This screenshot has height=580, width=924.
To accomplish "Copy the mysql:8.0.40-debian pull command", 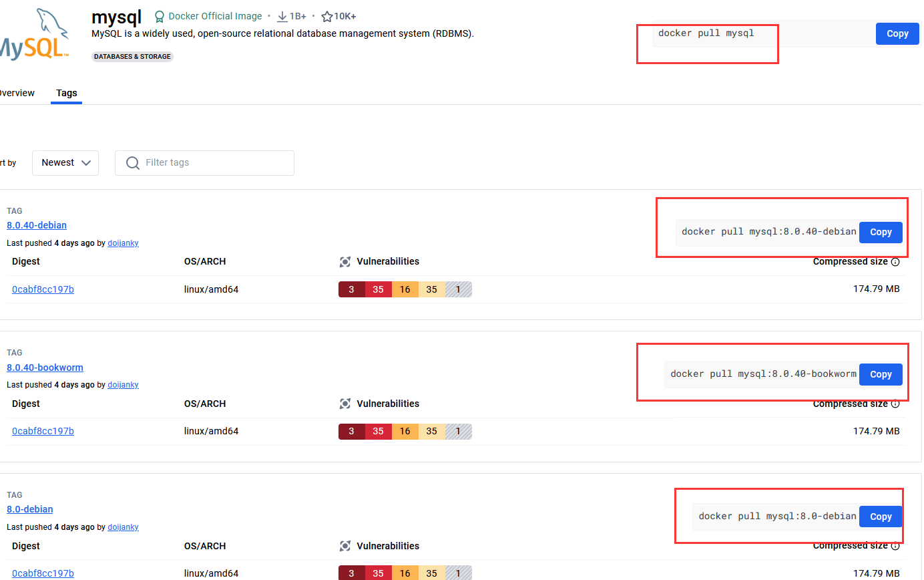I will [880, 232].
